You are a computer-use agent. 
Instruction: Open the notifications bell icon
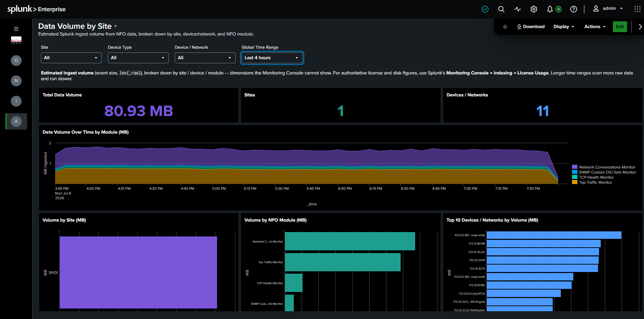[550, 9]
